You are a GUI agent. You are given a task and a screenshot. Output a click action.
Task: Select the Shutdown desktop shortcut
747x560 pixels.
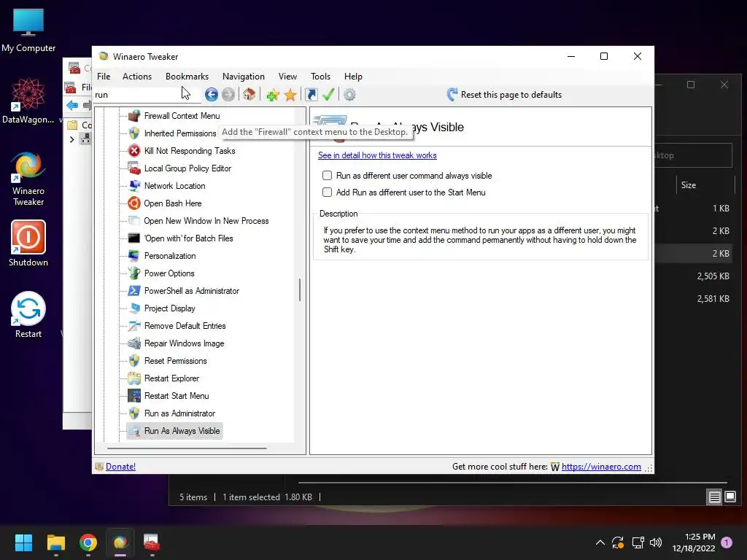tap(28, 244)
